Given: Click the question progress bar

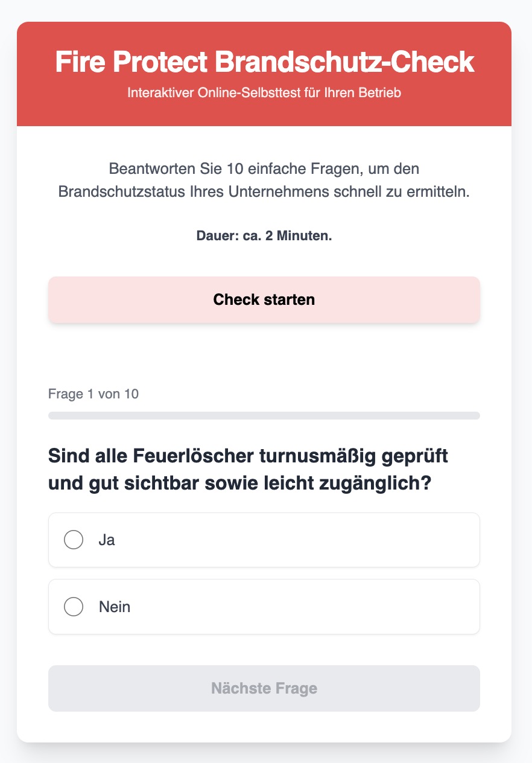Looking at the screenshot, I should pos(264,415).
